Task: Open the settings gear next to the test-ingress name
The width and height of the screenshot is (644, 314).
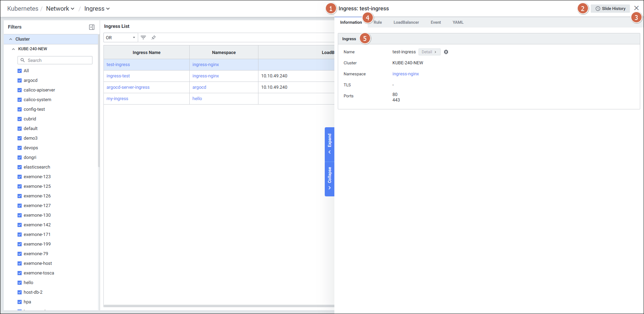Action: (446, 52)
